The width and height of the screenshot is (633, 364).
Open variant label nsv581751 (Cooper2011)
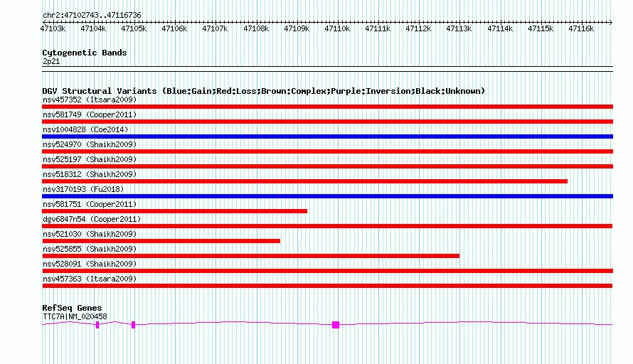tap(90, 204)
